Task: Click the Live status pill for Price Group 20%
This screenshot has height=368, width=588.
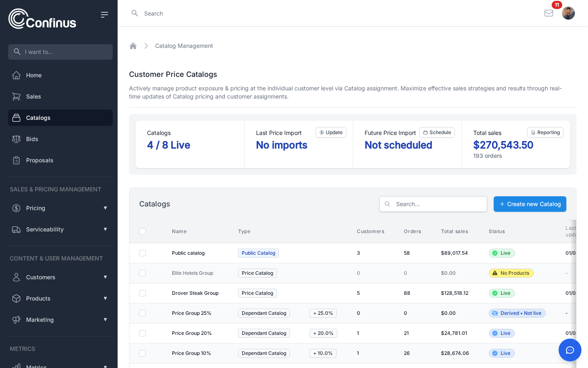Action: pyautogui.click(x=501, y=333)
